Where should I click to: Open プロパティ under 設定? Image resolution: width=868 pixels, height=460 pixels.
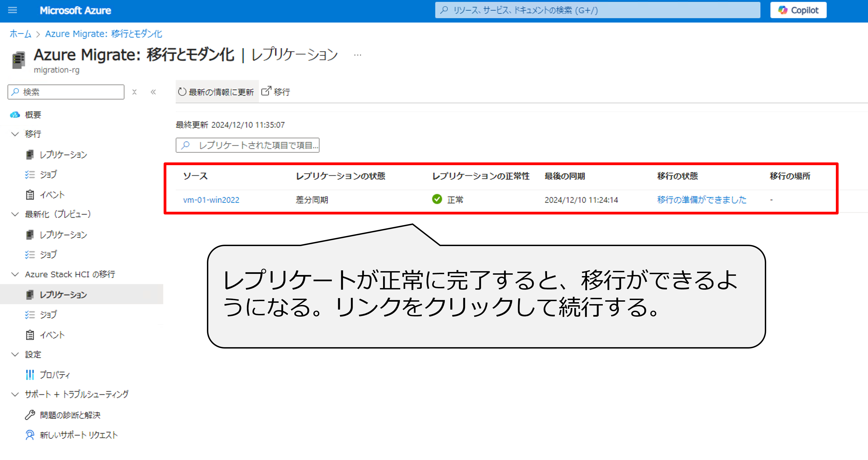pyautogui.click(x=54, y=374)
